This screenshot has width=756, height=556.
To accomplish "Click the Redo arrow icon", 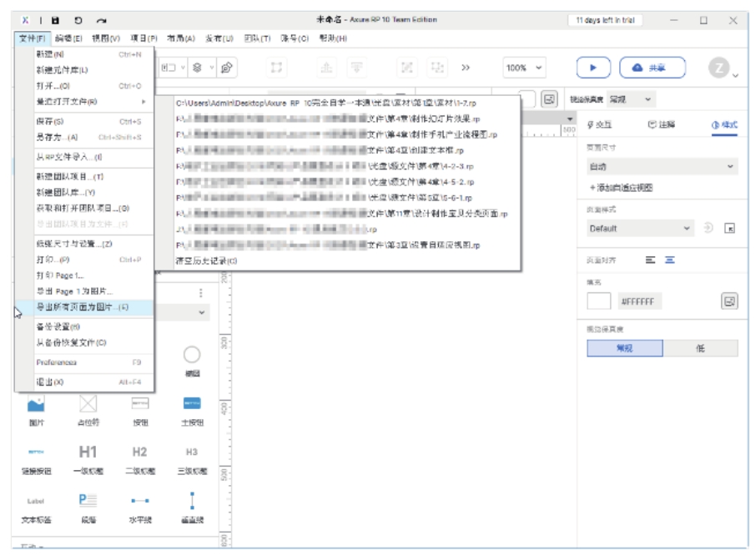I will 102,20.
